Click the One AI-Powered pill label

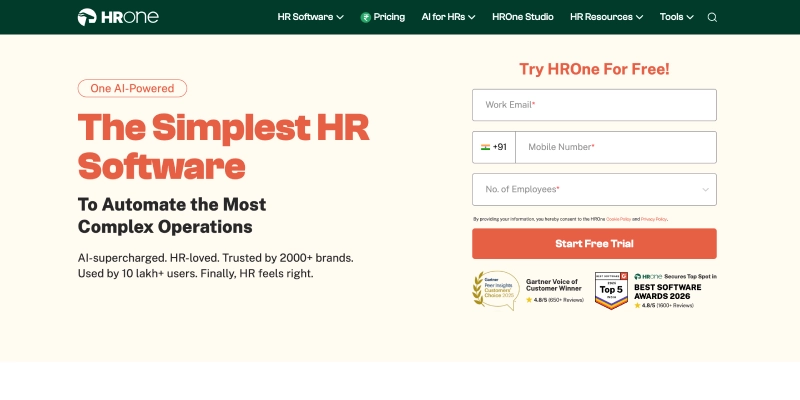point(132,88)
